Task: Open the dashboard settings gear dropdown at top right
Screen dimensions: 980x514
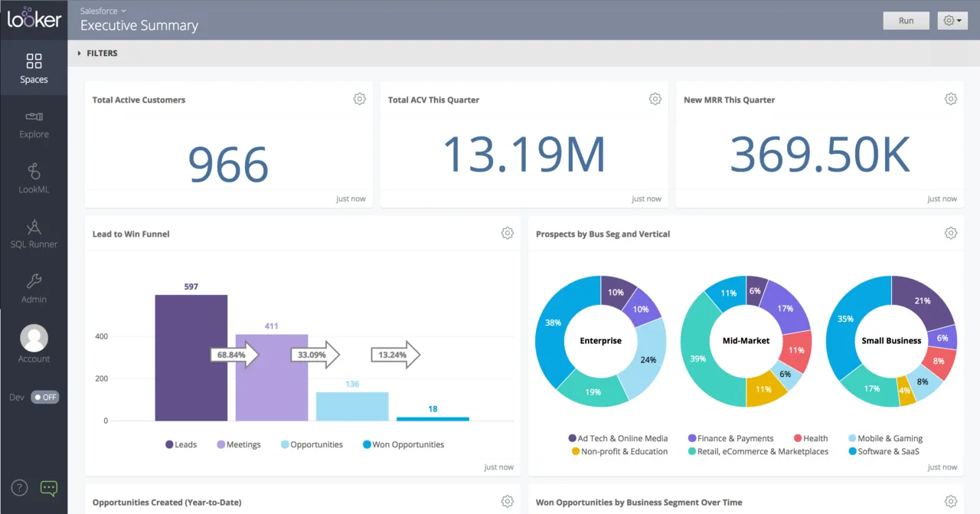Action: (952, 20)
